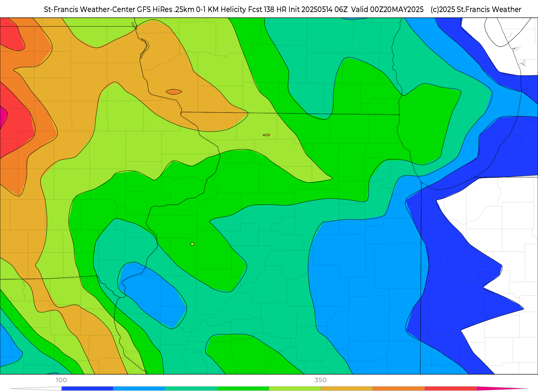
Task: Click the "100" colorbar label
Action: pos(61,380)
